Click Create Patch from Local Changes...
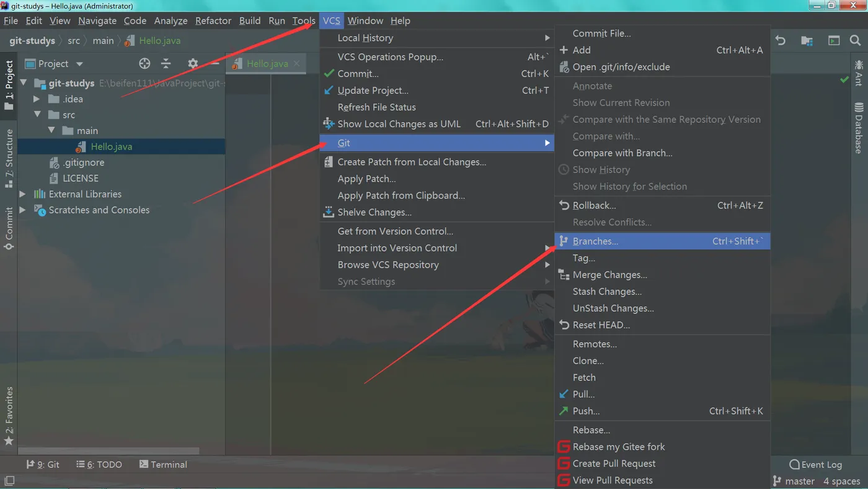The width and height of the screenshot is (868, 489). pyautogui.click(x=436, y=162)
